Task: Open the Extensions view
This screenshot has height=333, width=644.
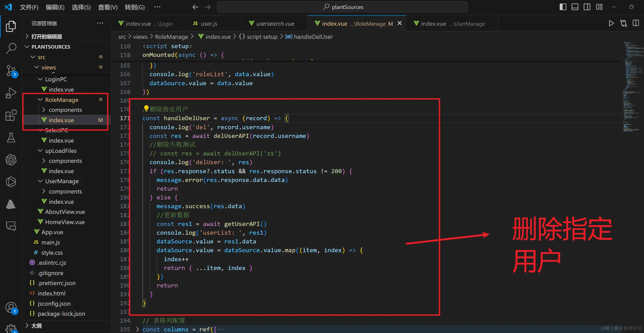Action: point(11,115)
